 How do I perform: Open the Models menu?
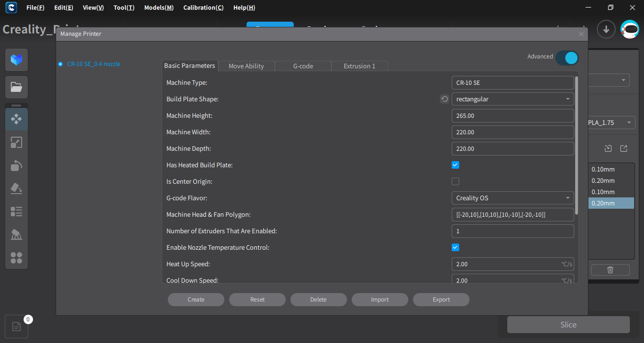pyautogui.click(x=159, y=8)
